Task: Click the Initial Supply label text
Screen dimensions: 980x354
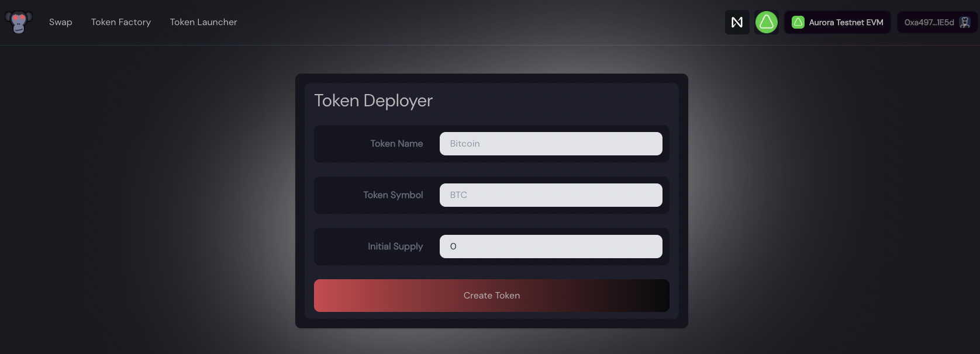Action: coord(395,247)
